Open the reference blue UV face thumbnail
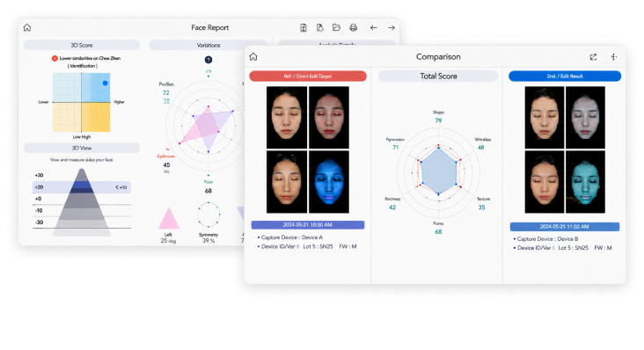The image size is (644, 350). (329, 182)
